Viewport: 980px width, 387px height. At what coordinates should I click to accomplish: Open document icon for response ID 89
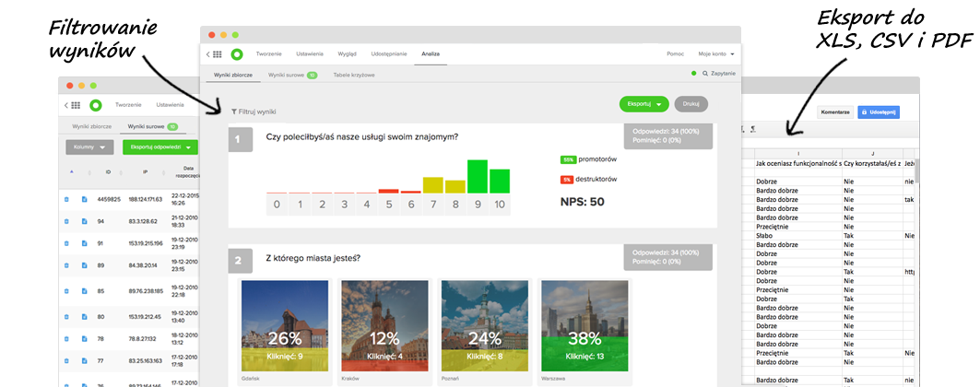(84, 265)
